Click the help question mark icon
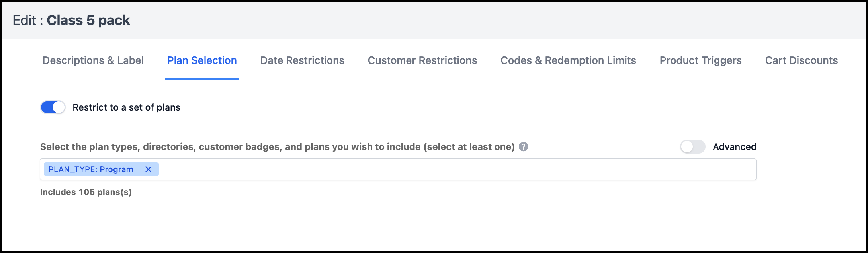The image size is (868, 253). point(524,147)
